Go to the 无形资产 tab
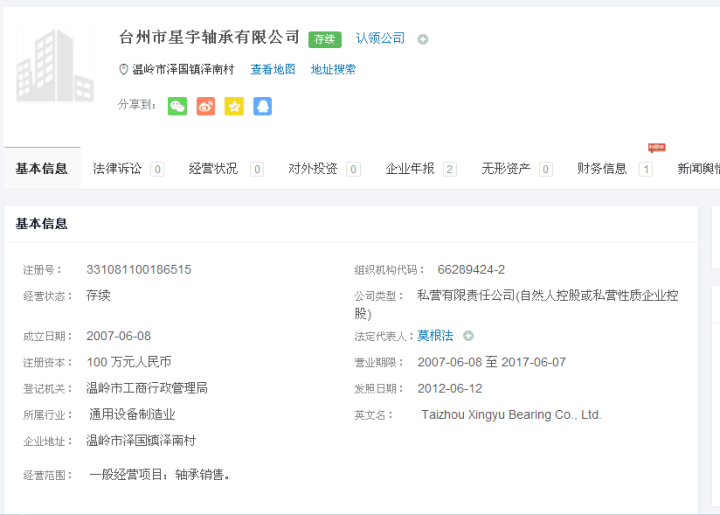The height and width of the screenshot is (515, 720). point(506,169)
